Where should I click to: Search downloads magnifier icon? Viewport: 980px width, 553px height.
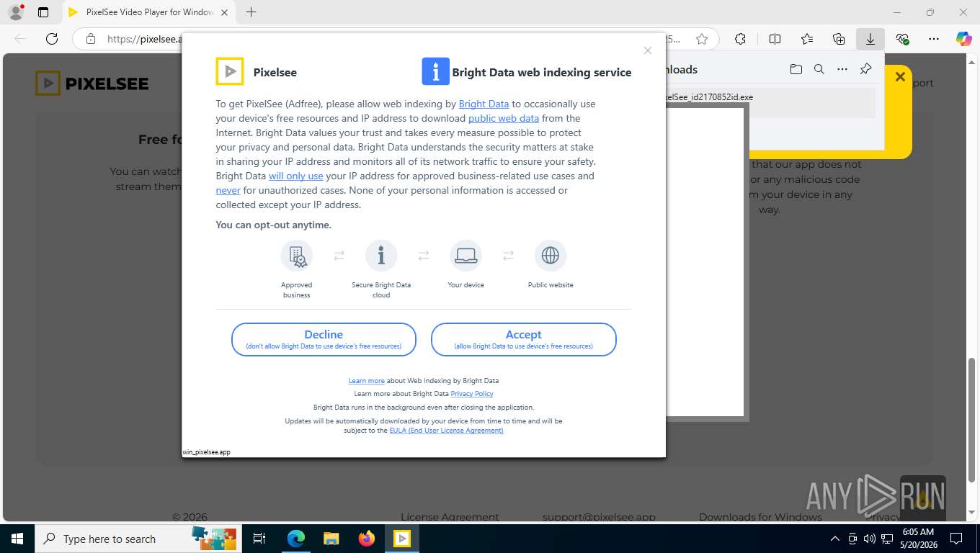click(819, 69)
